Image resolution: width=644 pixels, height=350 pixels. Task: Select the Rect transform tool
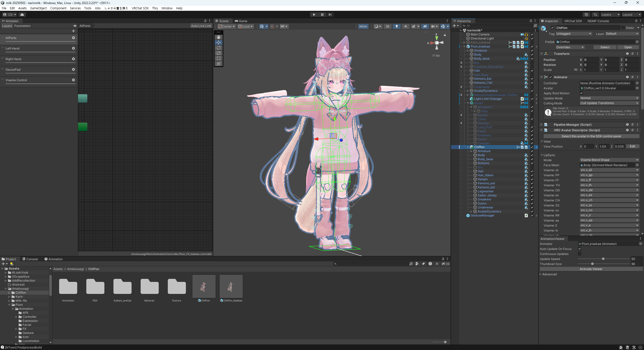[x=218, y=58]
